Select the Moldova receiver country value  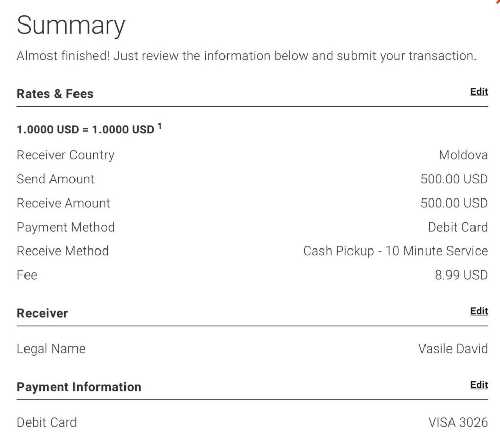click(x=463, y=155)
